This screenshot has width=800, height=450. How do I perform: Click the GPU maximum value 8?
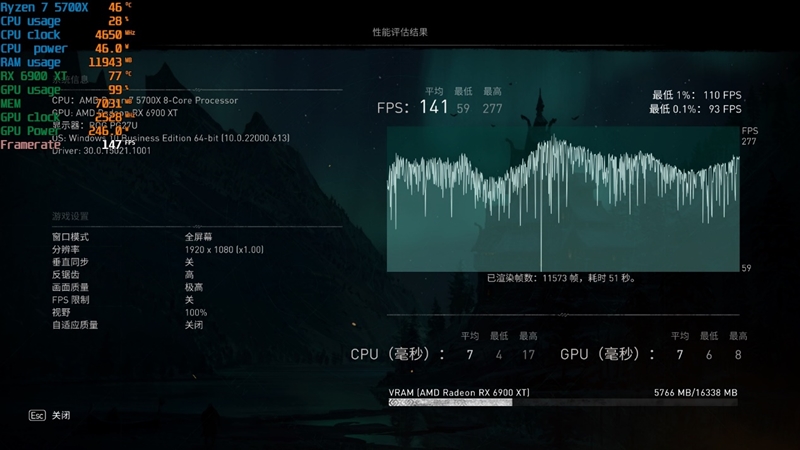738,355
